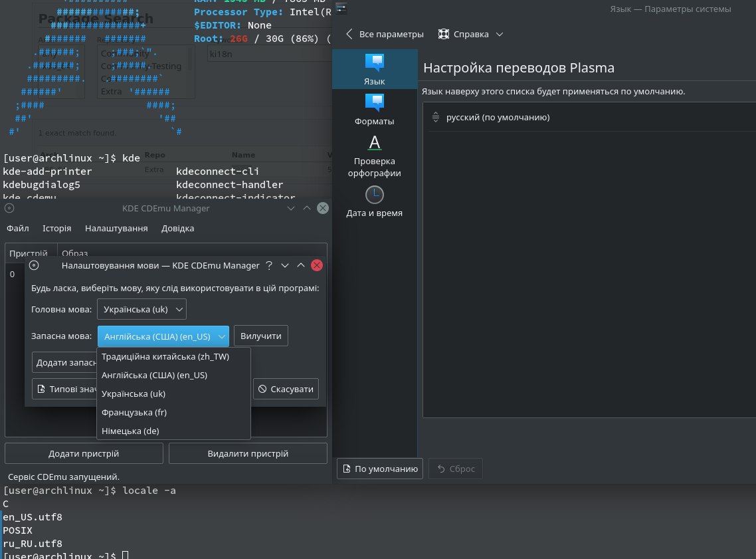Image resolution: width=756 pixels, height=559 pixels.
Task: Maximize the language settings dialog
Action: tap(301, 265)
